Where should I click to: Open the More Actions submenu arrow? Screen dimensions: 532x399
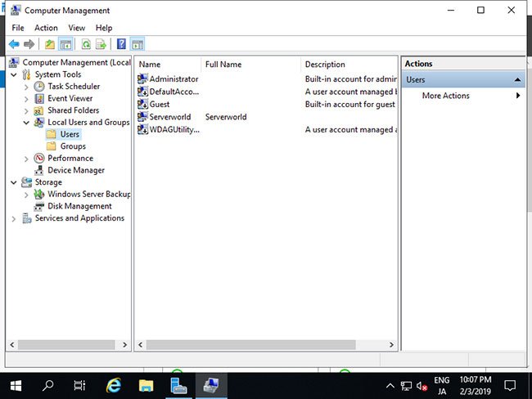pos(518,96)
